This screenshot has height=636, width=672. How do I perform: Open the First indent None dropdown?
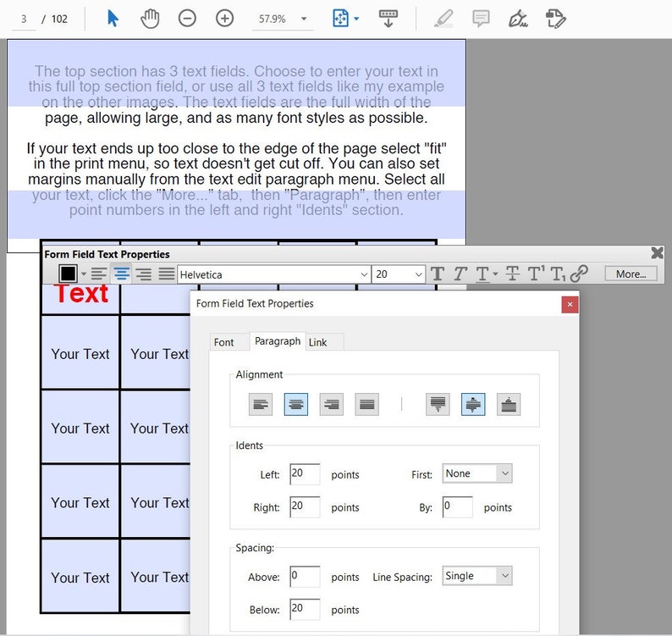pos(477,473)
